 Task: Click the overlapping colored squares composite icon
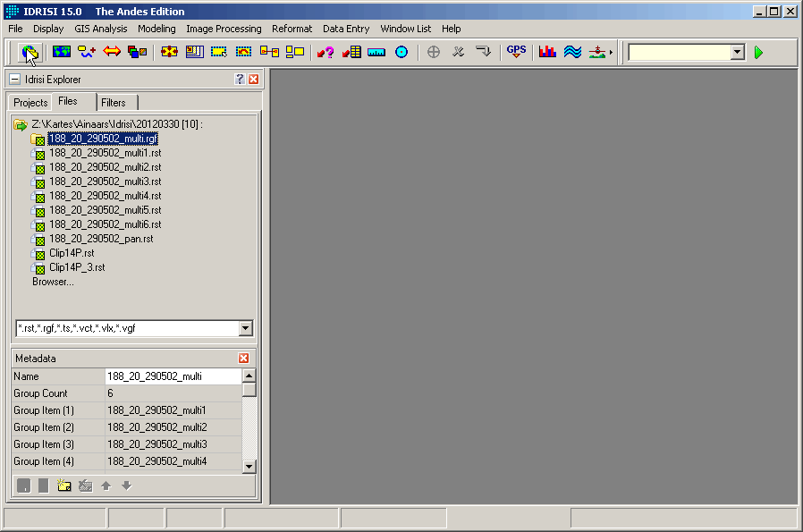pyautogui.click(x=137, y=52)
